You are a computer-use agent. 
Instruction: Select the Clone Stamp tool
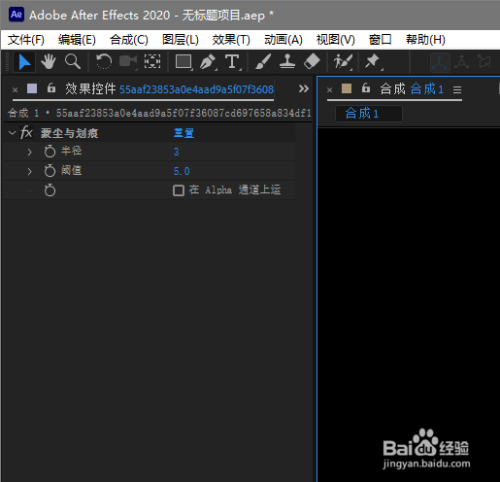pos(287,62)
